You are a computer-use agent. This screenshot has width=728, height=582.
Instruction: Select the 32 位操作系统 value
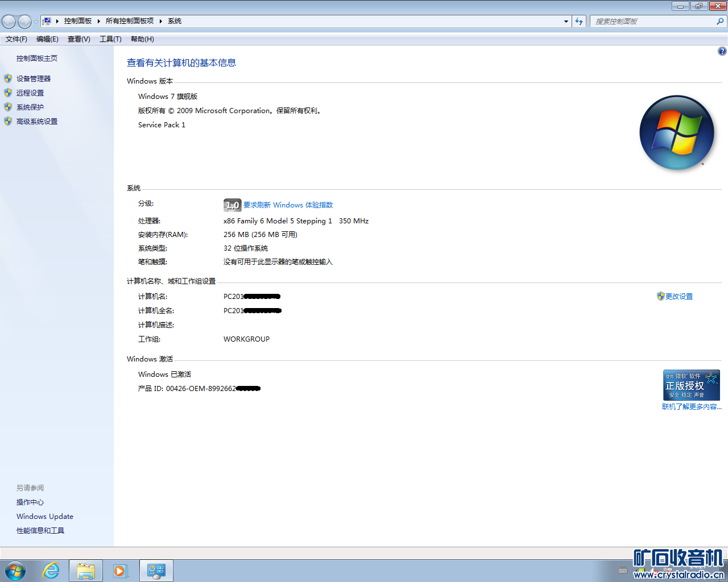pyautogui.click(x=246, y=248)
